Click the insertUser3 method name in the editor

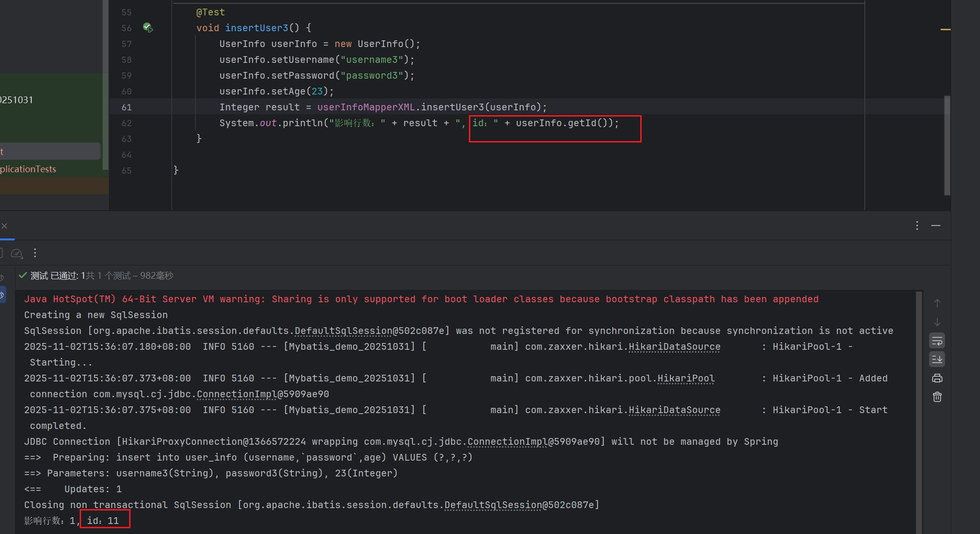(257, 28)
